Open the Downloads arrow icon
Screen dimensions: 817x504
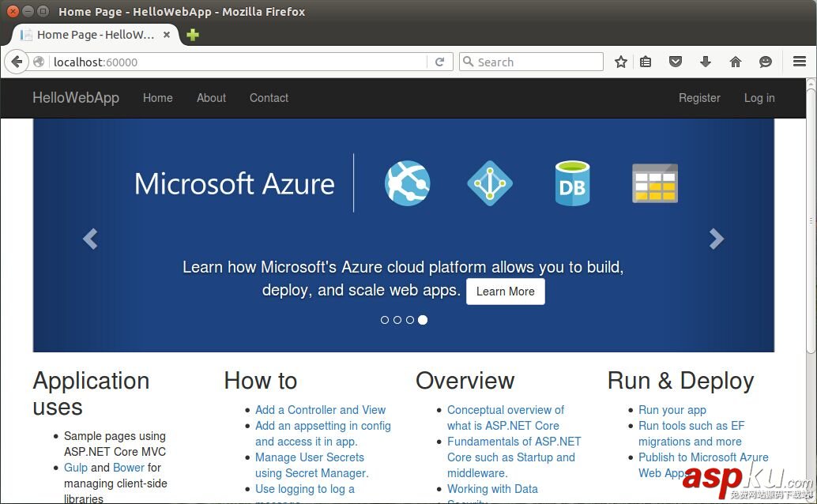pos(706,62)
